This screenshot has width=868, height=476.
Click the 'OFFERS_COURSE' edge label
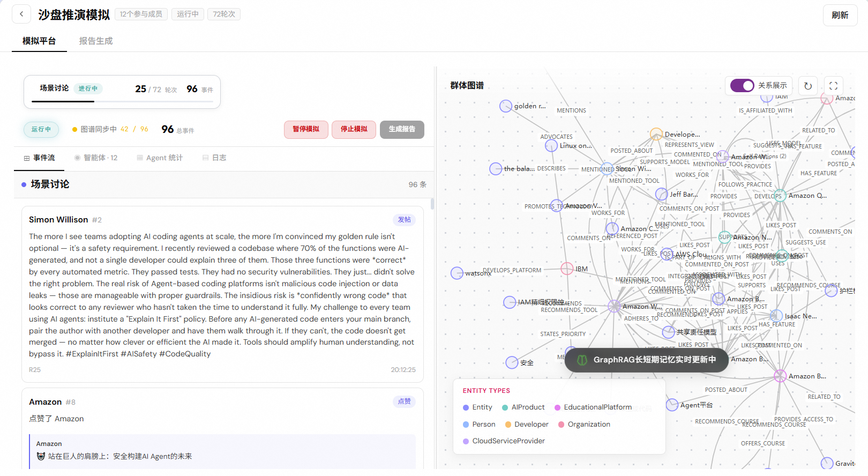[763, 443]
